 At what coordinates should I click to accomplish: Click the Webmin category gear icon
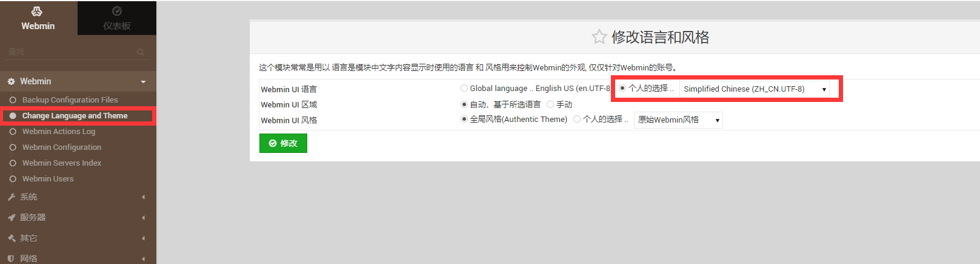tap(11, 81)
